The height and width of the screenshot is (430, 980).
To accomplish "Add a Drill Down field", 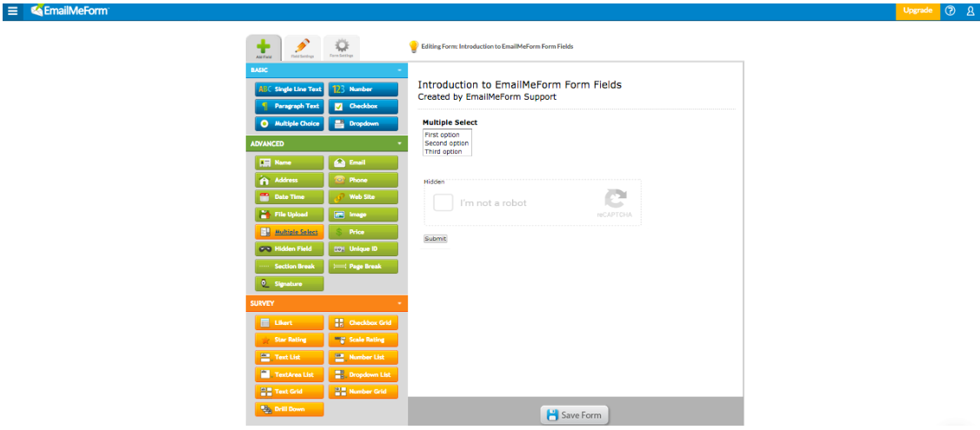I will tap(290, 409).
